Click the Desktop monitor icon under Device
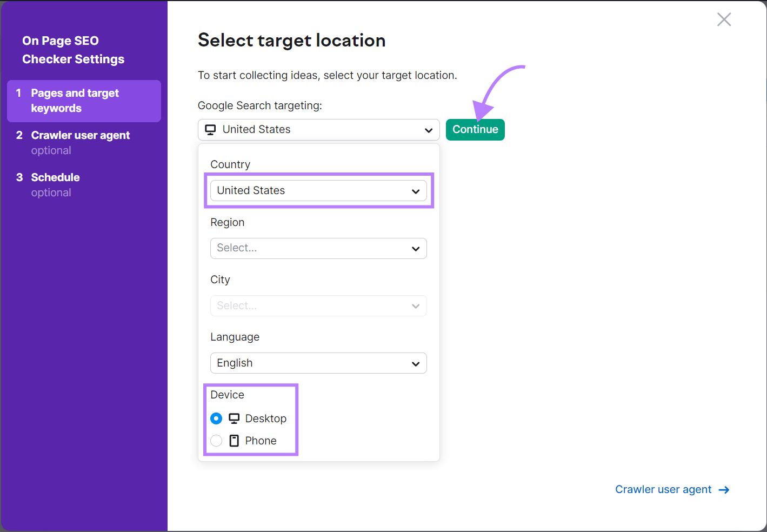Image resolution: width=767 pixels, height=532 pixels. [234, 418]
